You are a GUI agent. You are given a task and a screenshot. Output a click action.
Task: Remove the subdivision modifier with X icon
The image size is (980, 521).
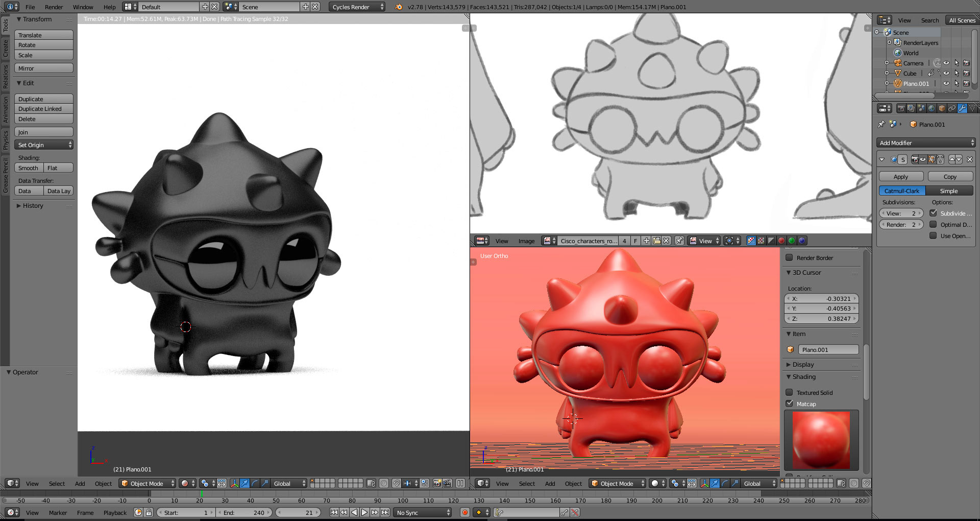click(970, 159)
